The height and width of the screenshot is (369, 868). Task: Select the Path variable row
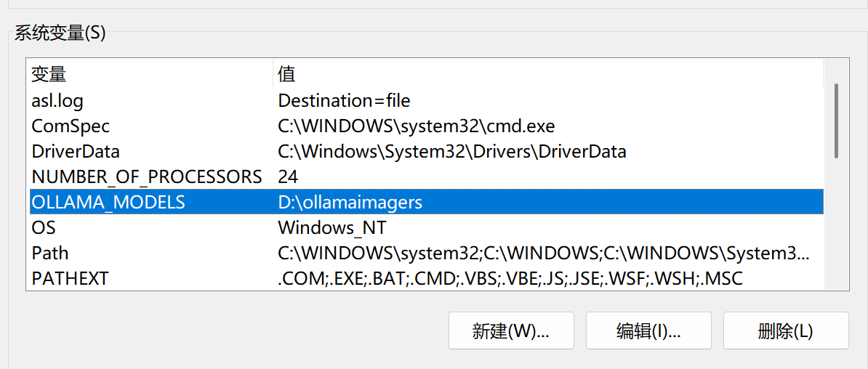[x=426, y=254]
